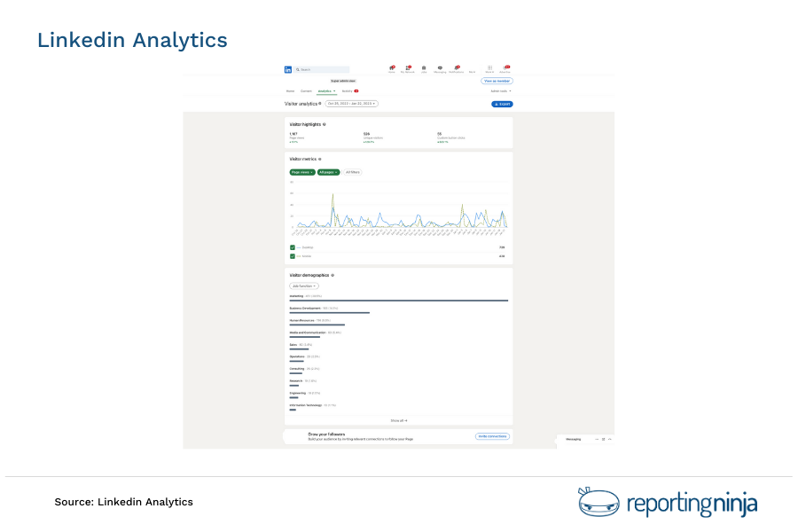Image resolution: width=798 pixels, height=532 pixels.
Task: Open the All pages dropdown
Action: click(329, 172)
